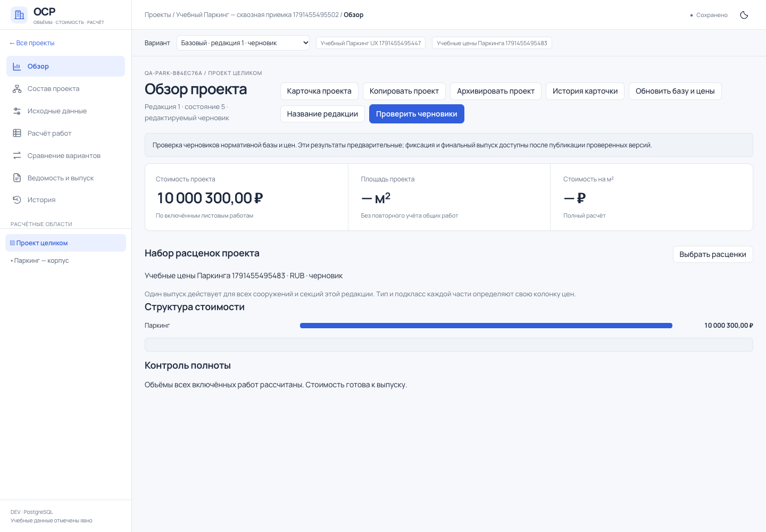766x532 pixels.
Task: Click the Копировать проект button
Action: (404, 91)
